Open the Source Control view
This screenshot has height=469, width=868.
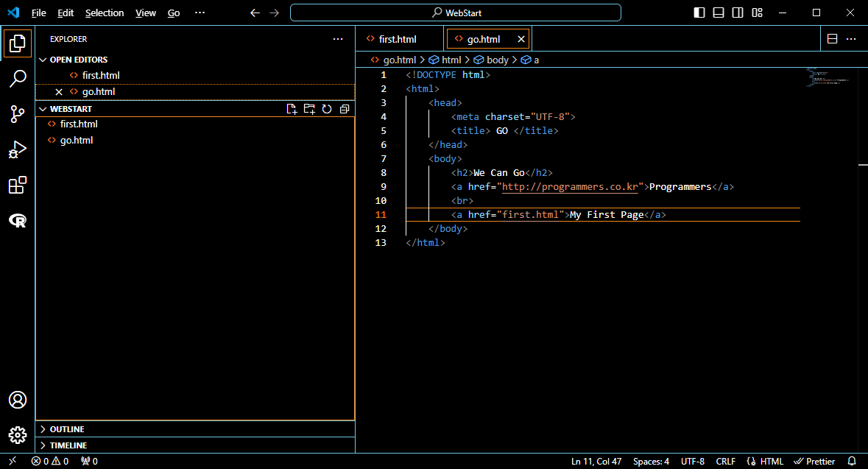(17, 114)
